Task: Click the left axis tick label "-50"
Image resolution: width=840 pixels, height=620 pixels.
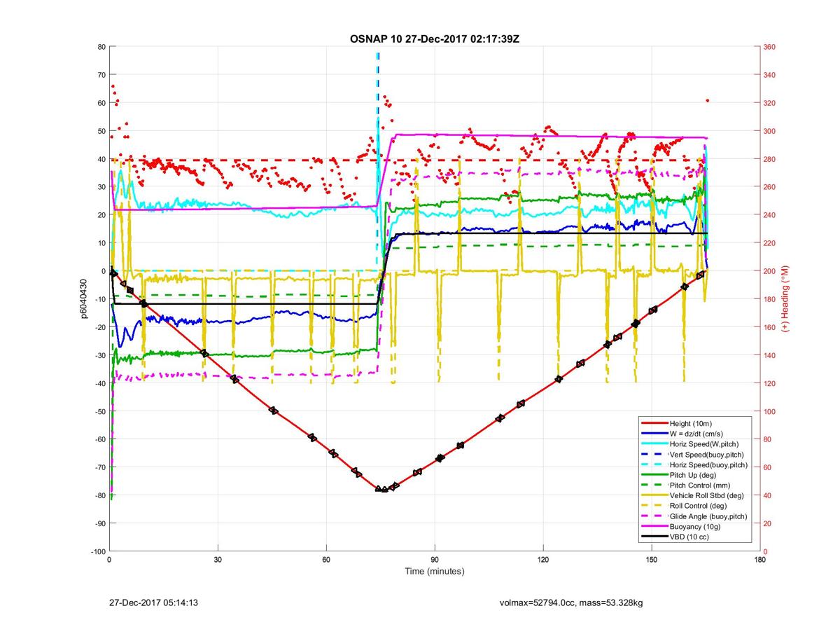Action: [100, 411]
